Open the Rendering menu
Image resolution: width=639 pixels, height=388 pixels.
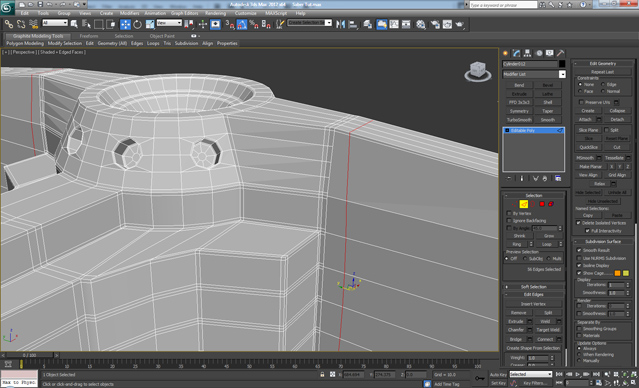pyautogui.click(x=215, y=13)
